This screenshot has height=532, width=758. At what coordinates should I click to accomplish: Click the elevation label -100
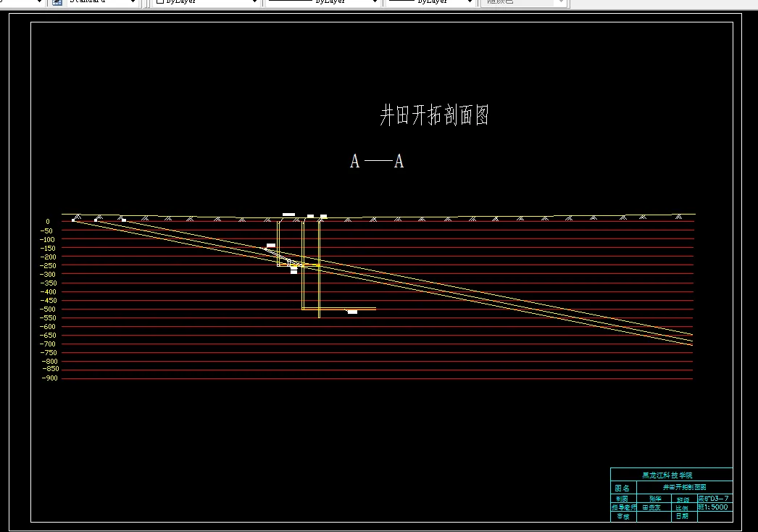click(x=47, y=239)
